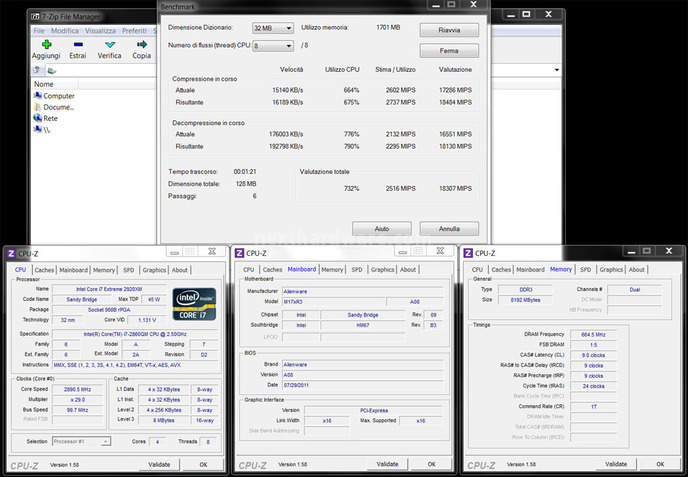Switch to Memory tab in left CPU-Z
Screen dimensions: 688x477
[x=104, y=270]
